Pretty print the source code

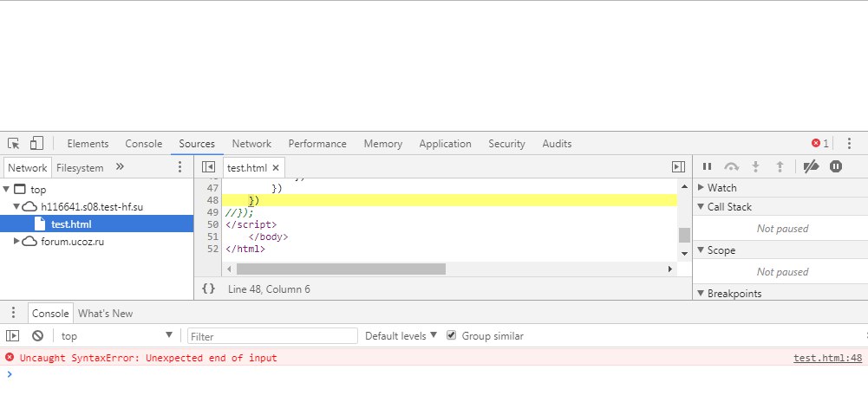208,289
